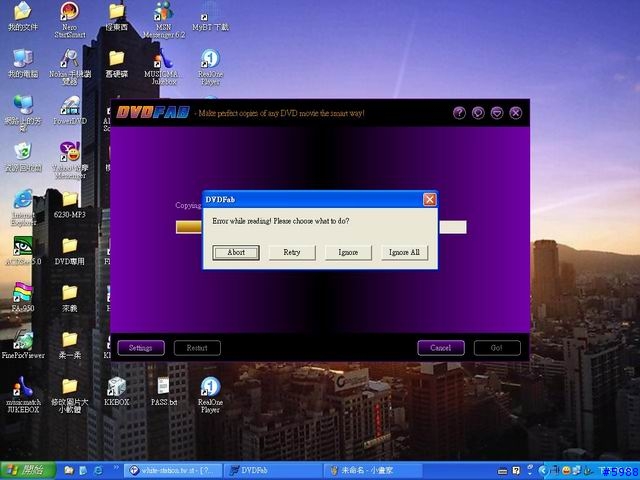Open the 6230-MP3 folder
Image resolution: width=640 pixels, height=480 pixels.
click(x=70, y=204)
